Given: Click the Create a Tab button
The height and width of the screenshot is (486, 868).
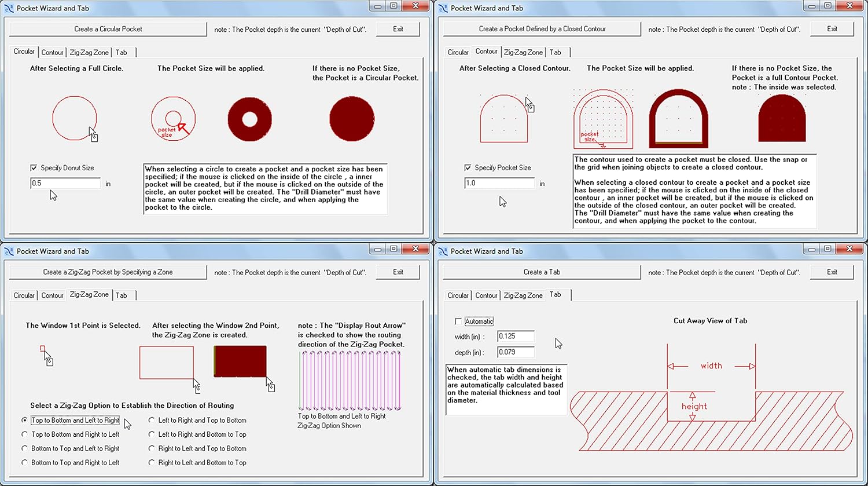Looking at the screenshot, I should (542, 272).
